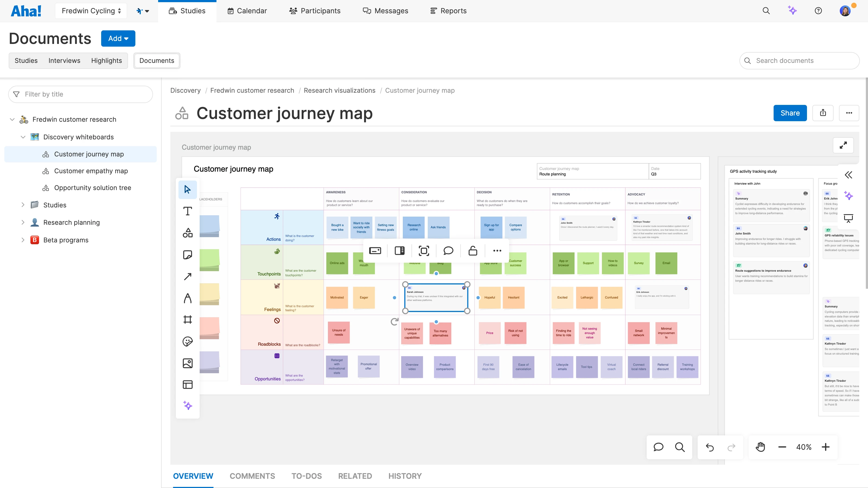Insert an image using the Image tool

(187, 363)
